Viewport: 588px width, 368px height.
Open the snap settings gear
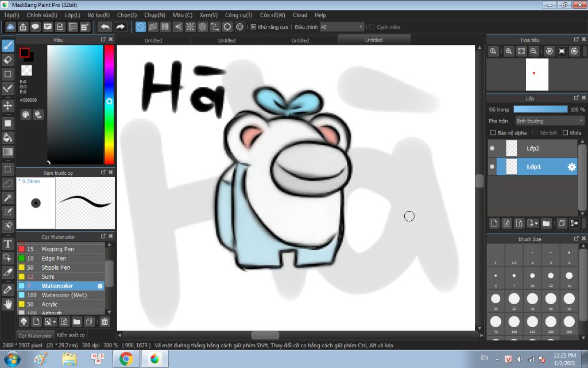point(239,27)
